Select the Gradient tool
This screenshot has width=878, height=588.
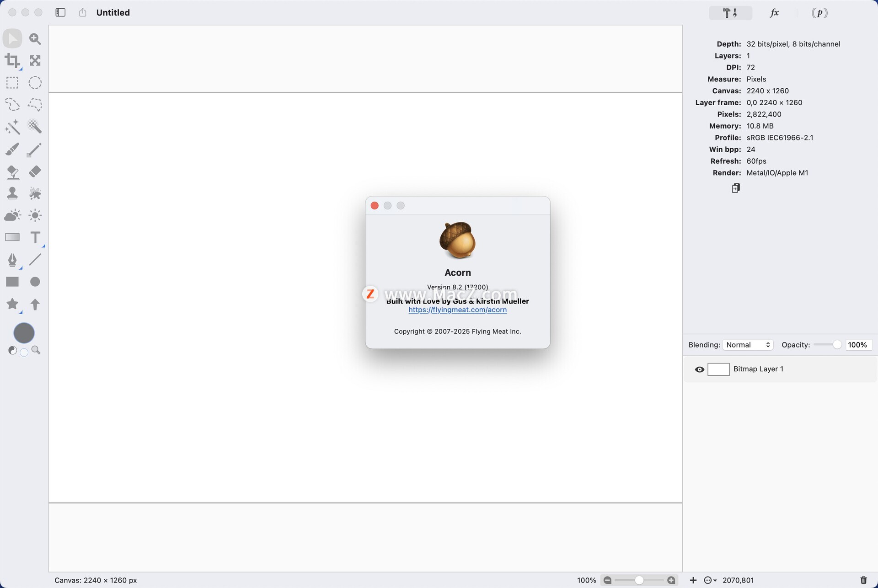(12, 237)
